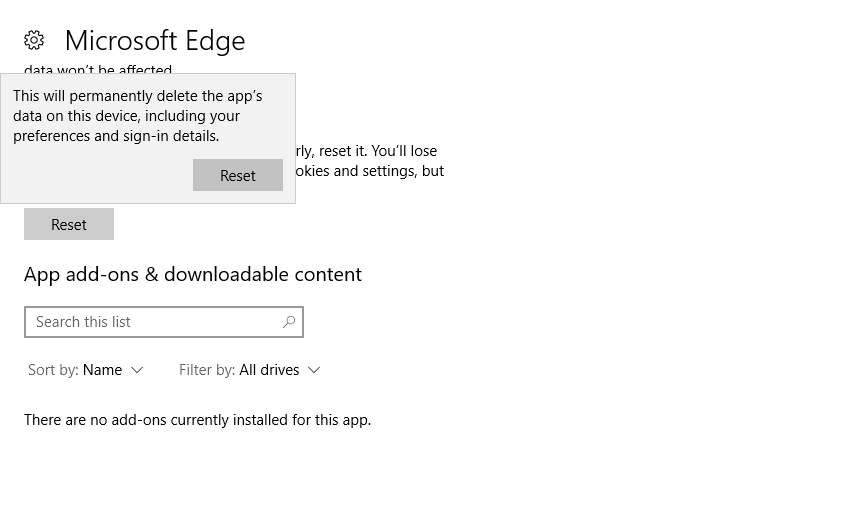Click the "data won't be affected" text
Viewport: 860px width, 505px height.
pos(98,70)
